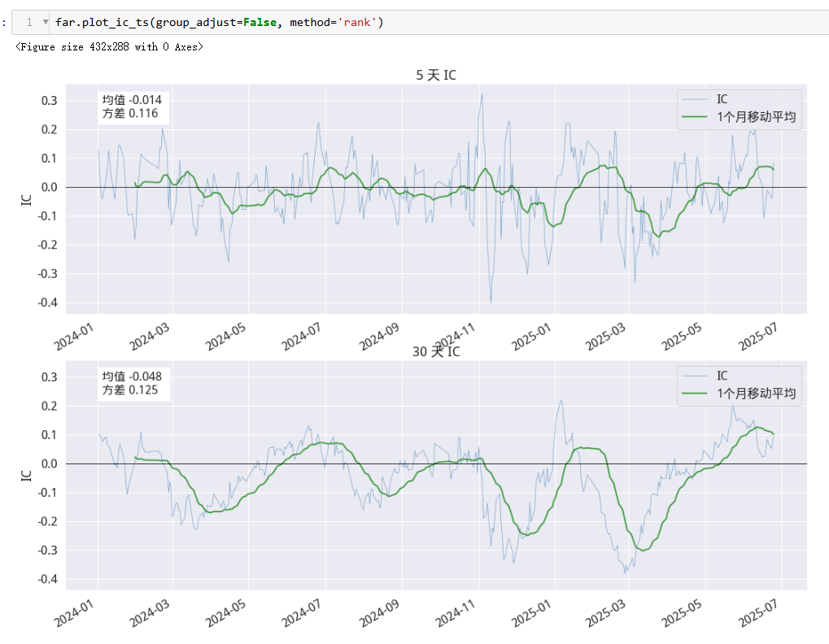Click the IC y-axis label of bottom chart
The width and height of the screenshot is (829, 644).
(26, 476)
